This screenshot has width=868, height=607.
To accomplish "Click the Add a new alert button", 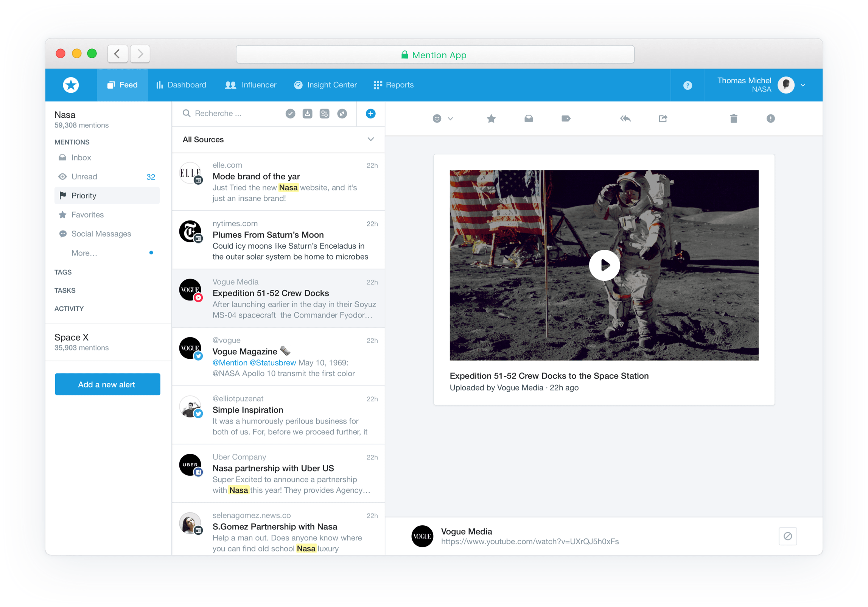I will coord(107,384).
